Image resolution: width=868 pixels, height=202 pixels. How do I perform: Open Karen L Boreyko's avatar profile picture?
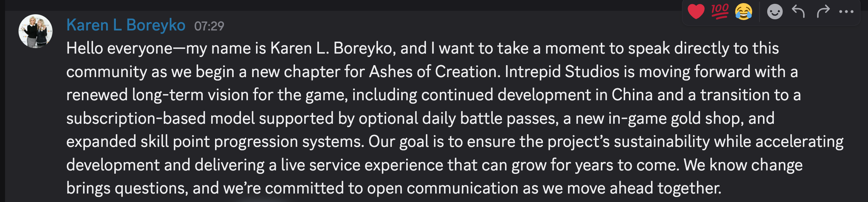[x=36, y=31]
